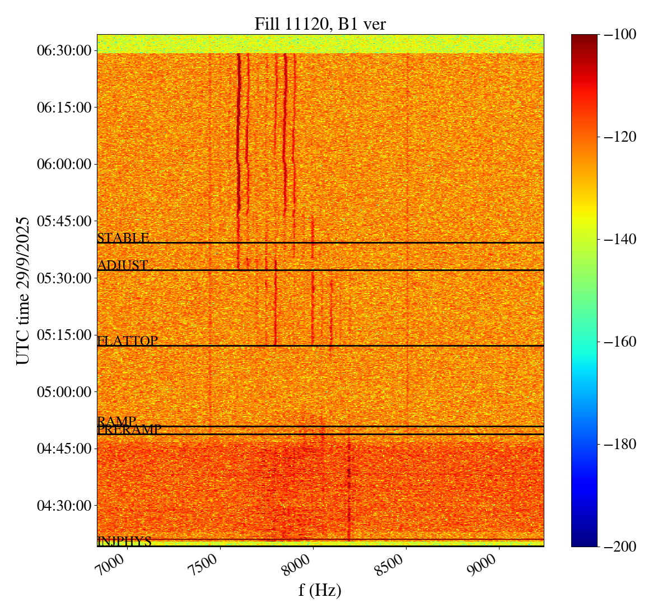Select the PRERAMP phase label
672x616 pixels.
[129, 430]
